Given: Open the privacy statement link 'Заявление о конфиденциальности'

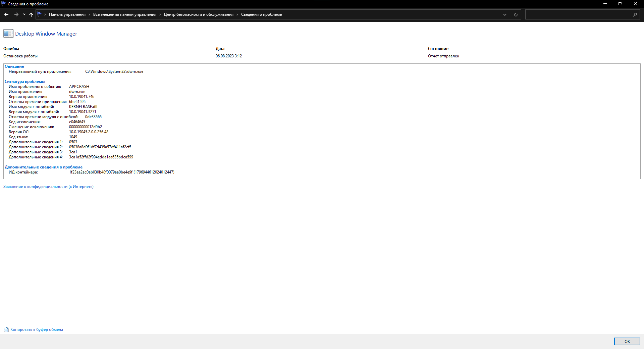Looking at the screenshot, I should tap(48, 187).
